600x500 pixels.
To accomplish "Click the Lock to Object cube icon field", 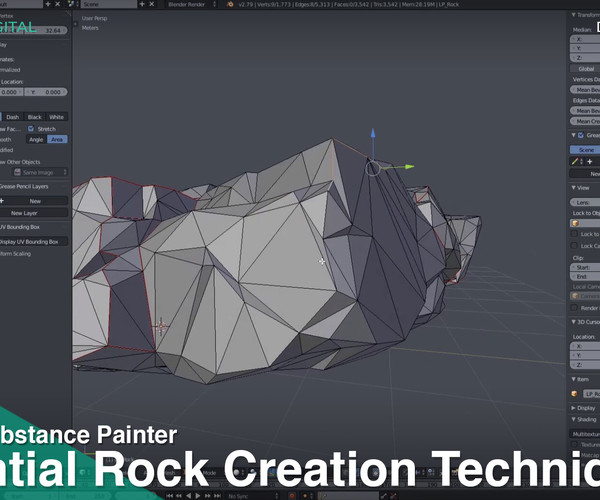I will pos(585,223).
